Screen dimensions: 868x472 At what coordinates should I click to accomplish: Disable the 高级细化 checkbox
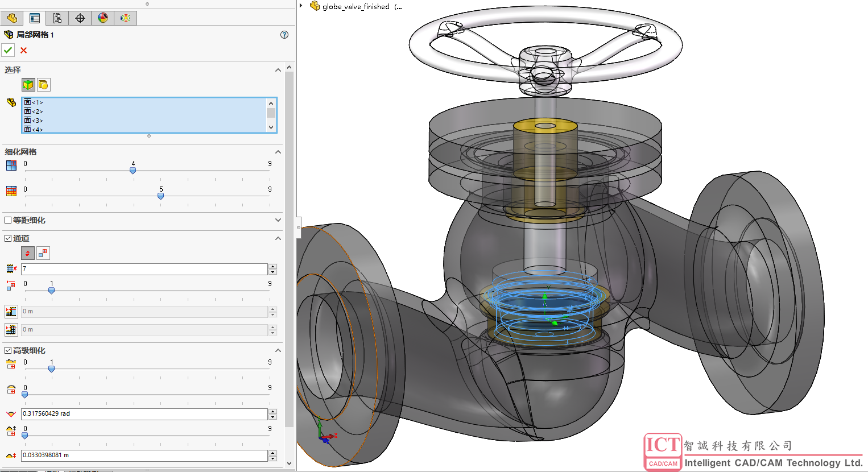(x=8, y=350)
